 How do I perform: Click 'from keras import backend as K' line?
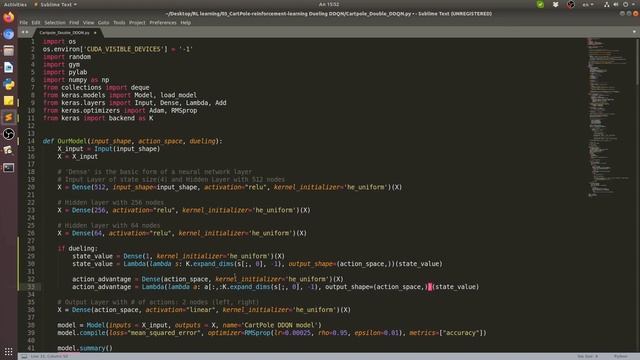point(98,118)
